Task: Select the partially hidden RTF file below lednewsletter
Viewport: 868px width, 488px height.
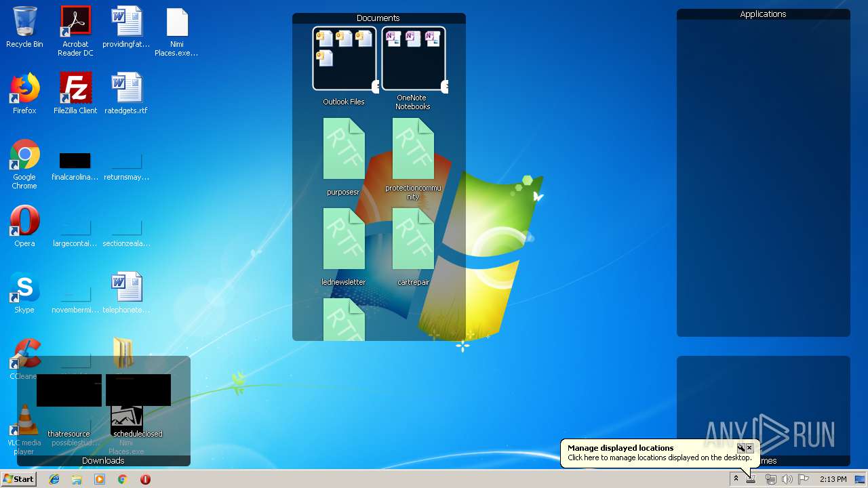Action: pos(344,319)
